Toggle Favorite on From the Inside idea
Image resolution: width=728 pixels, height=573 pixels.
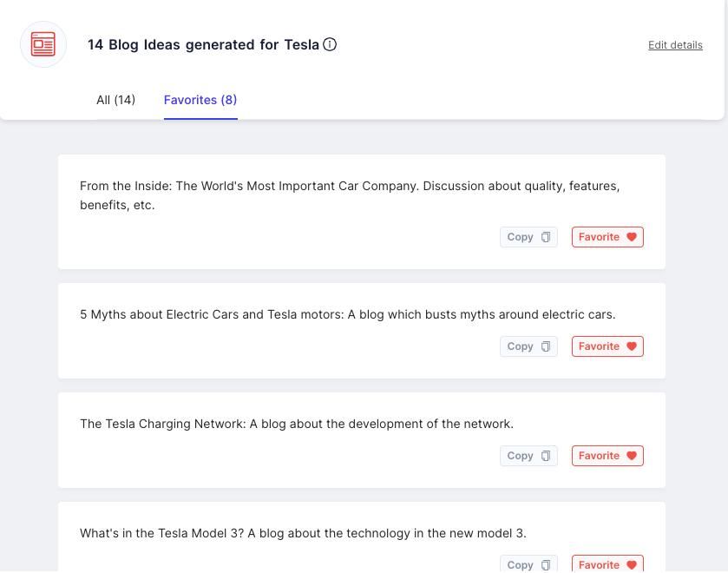click(607, 237)
